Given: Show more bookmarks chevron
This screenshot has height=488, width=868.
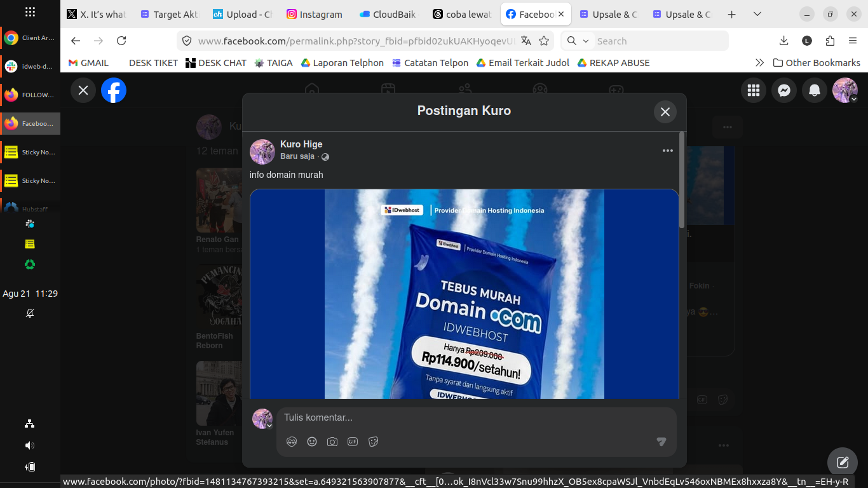Looking at the screenshot, I should pos(759,63).
